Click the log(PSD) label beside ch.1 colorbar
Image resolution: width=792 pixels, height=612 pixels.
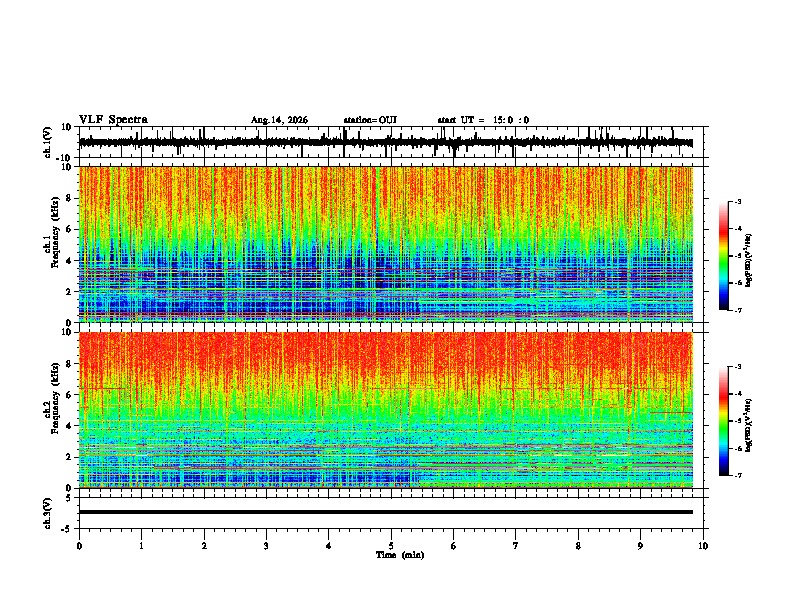748,261
